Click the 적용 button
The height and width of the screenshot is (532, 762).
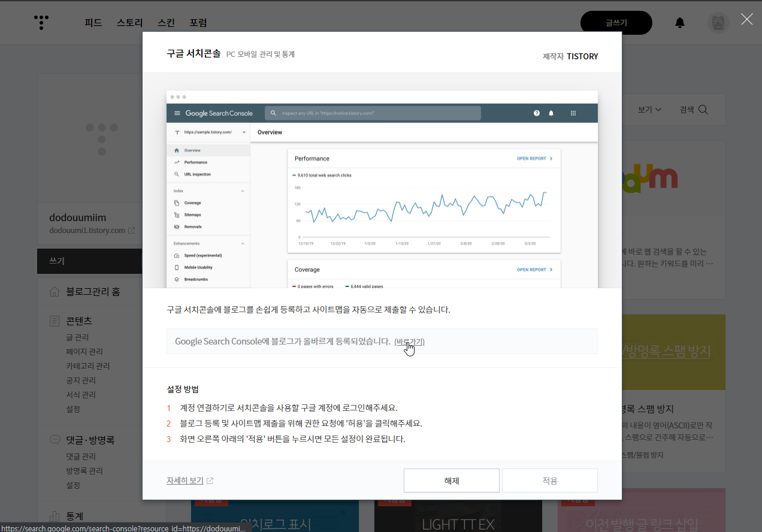pos(550,480)
